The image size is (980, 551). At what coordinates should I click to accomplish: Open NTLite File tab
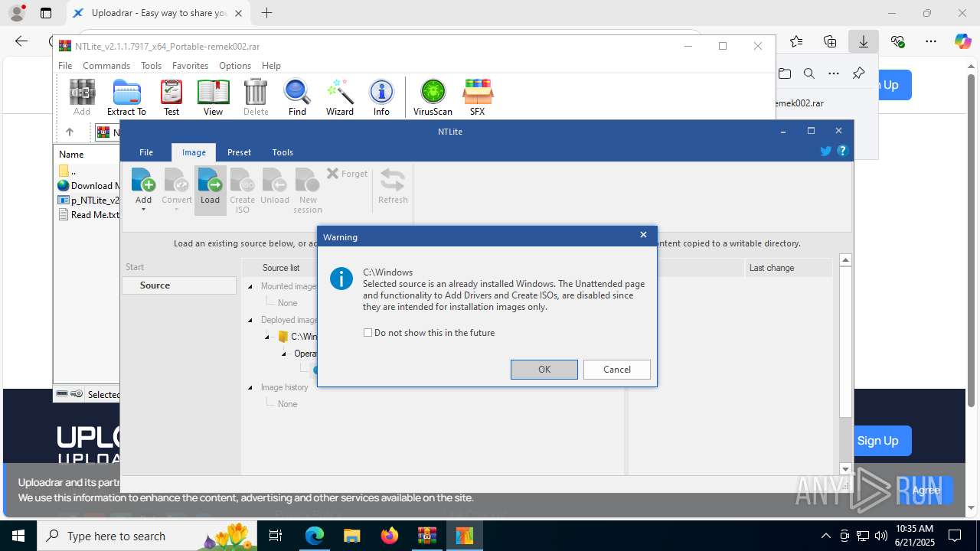(146, 152)
